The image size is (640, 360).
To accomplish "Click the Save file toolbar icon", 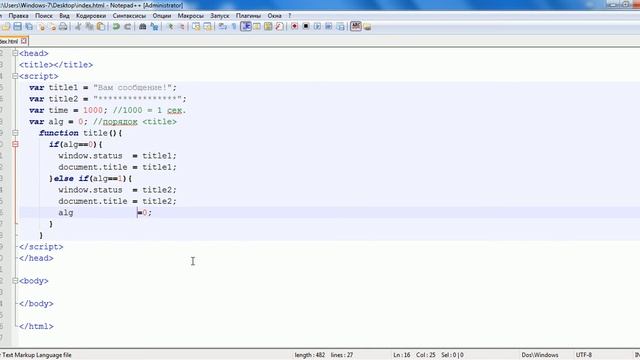I will coord(17,27).
